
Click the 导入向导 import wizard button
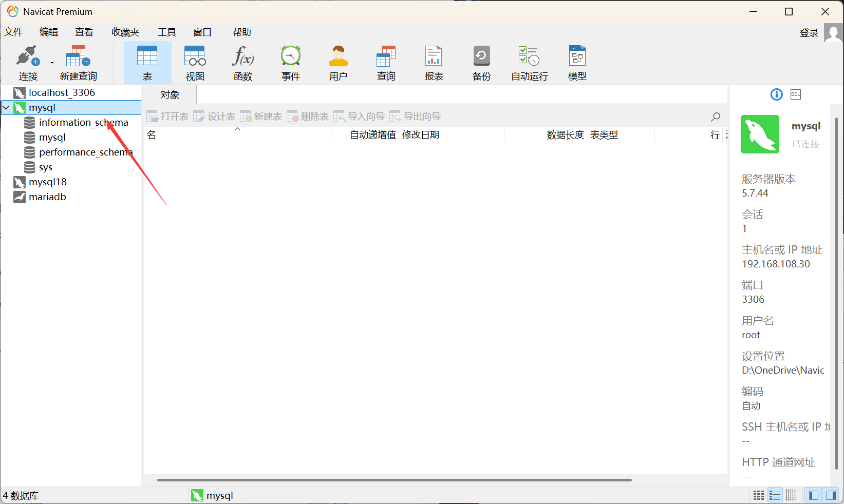pos(359,117)
